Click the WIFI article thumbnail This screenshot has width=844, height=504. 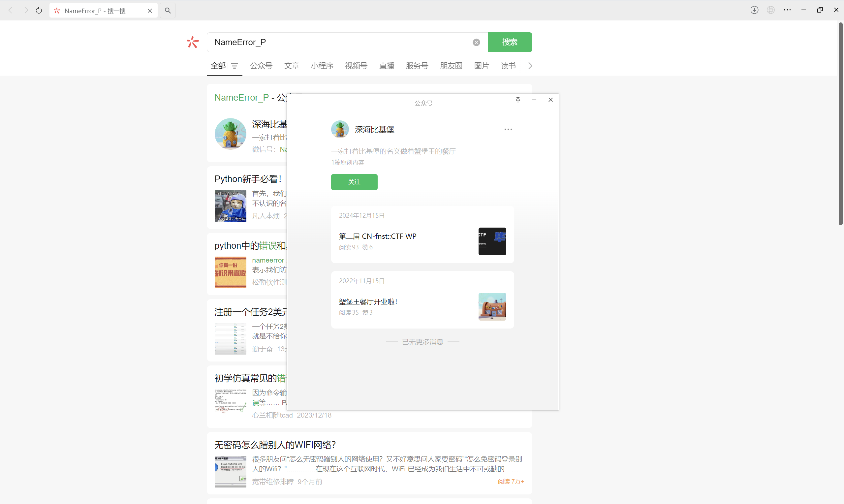[230, 472]
